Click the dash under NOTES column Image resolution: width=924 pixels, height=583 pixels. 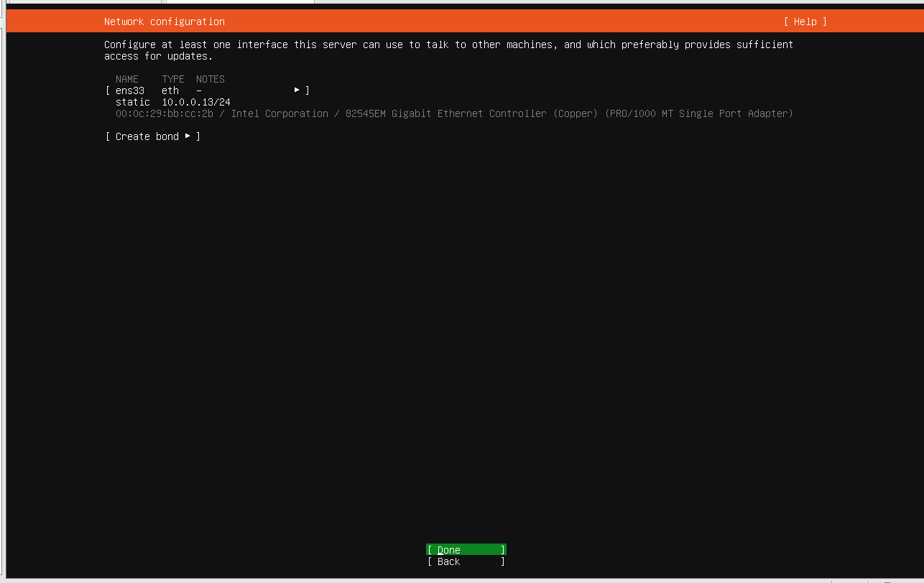tap(199, 90)
